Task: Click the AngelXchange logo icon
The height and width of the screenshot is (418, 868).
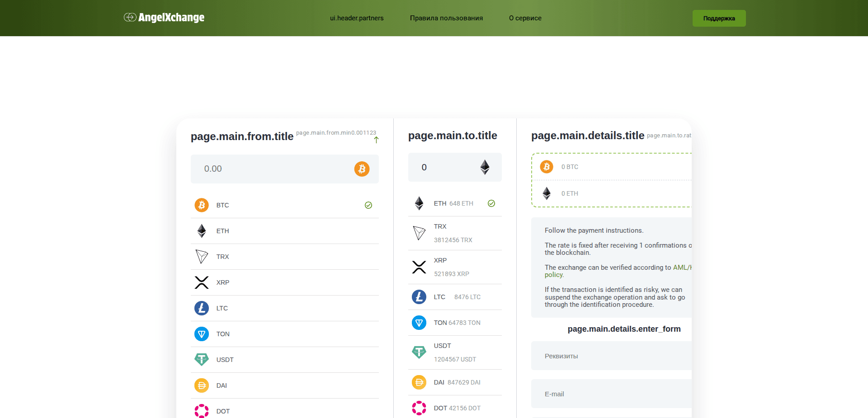Action: (x=131, y=18)
